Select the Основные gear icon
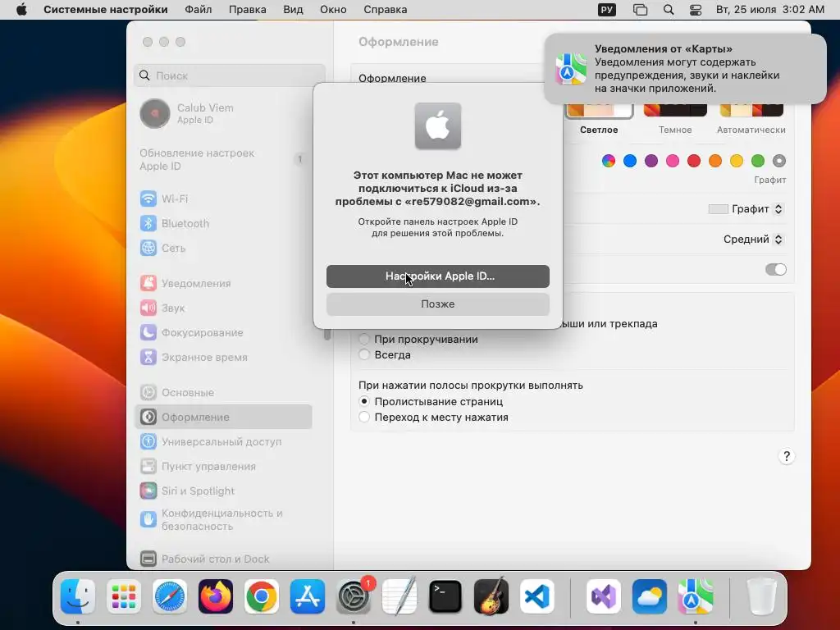The width and height of the screenshot is (840, 630). coord(148,393)
